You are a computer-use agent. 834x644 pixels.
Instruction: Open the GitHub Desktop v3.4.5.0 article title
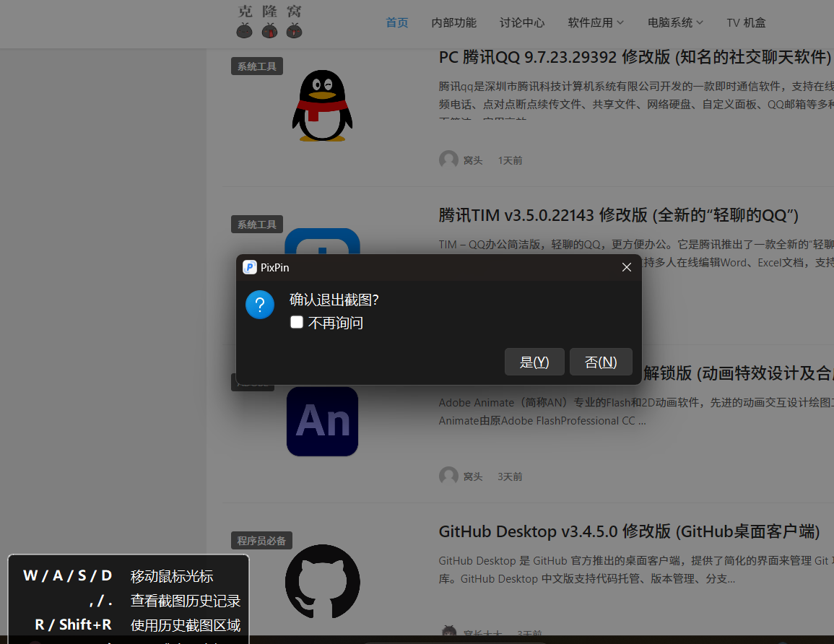629,531
